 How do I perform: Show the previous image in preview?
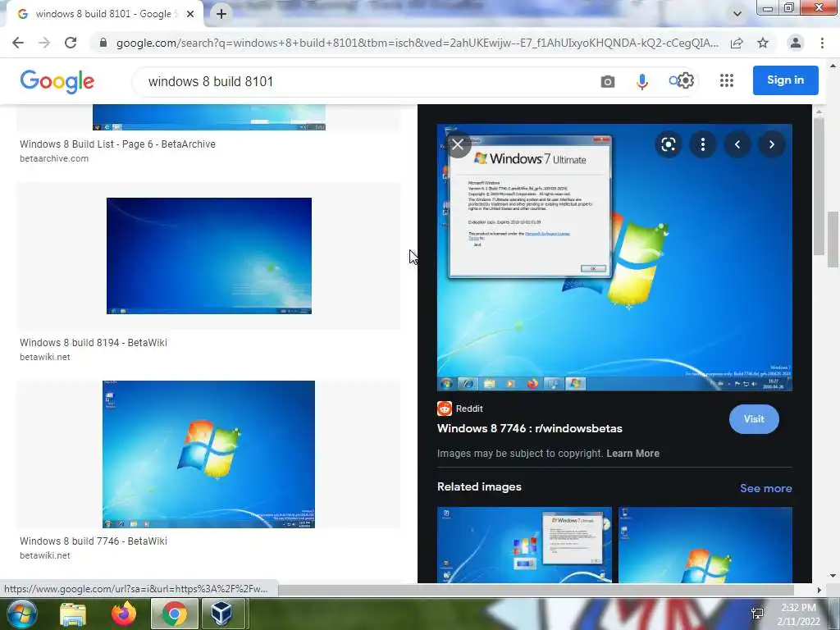[737, 144]
